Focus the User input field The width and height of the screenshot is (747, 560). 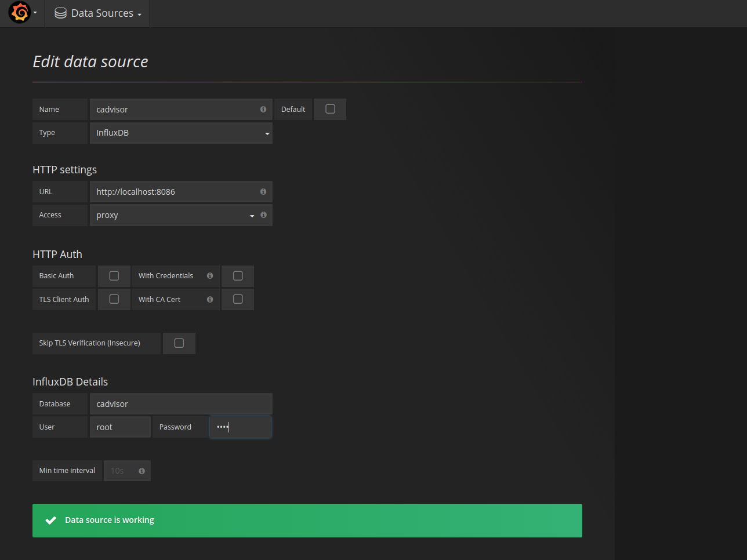pyautogui.click(x=120, y=427)
